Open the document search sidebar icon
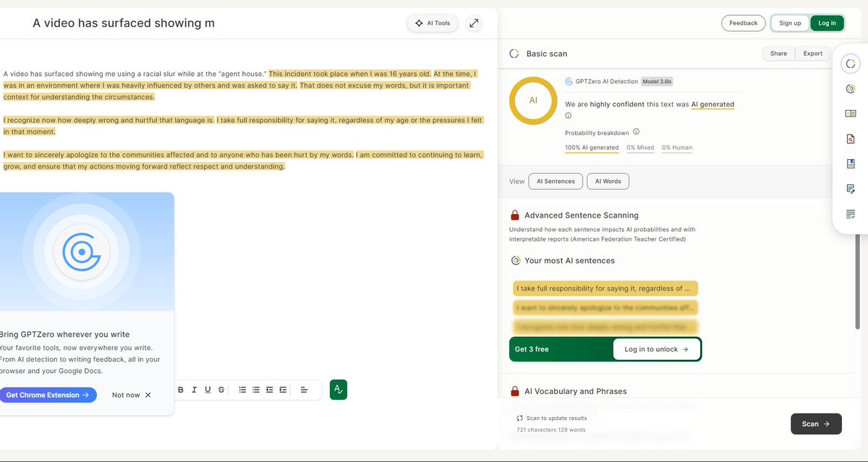 [851, 139]
